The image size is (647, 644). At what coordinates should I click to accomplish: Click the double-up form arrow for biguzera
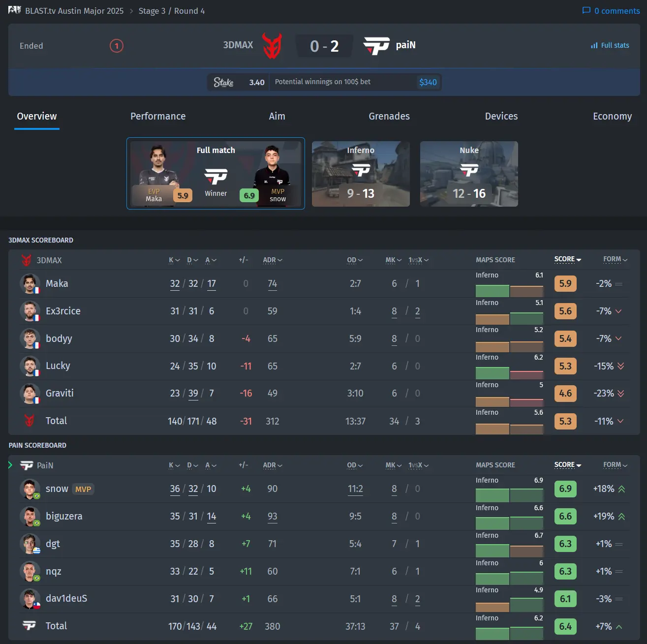pyautogui.click(x=621, y=517)
